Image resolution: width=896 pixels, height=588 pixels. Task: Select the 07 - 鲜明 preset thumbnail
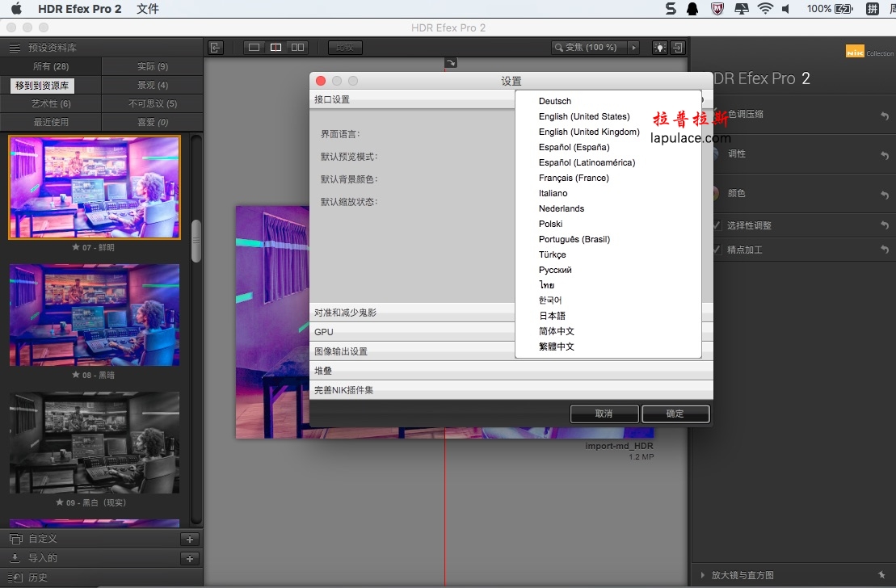[95, 187]
